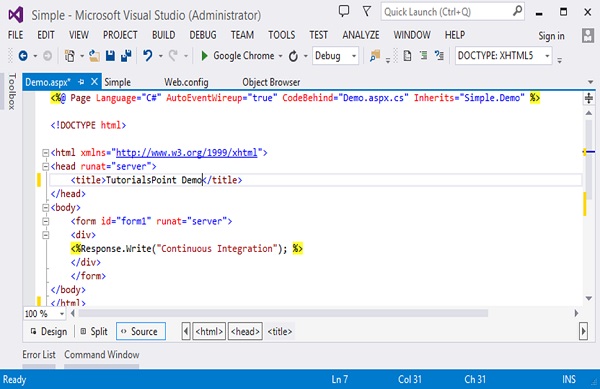This screenshot has width=600, height=389.
Task: Click the Visual Studio logo icon
Action: point(16,15)
